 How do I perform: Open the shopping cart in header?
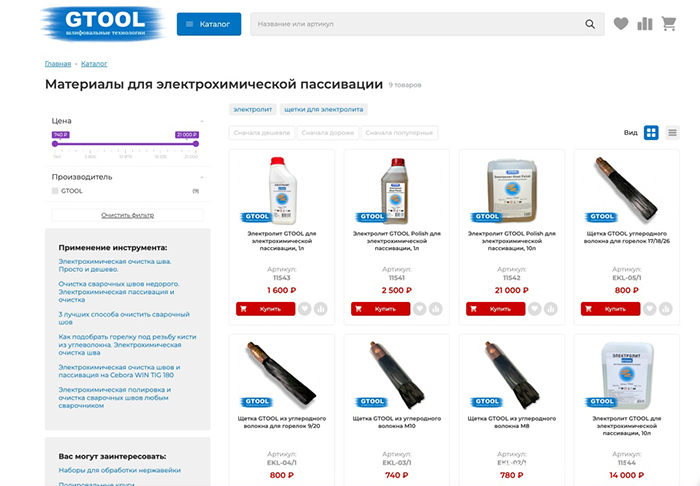pyautogui.click(x=669, y=24)
